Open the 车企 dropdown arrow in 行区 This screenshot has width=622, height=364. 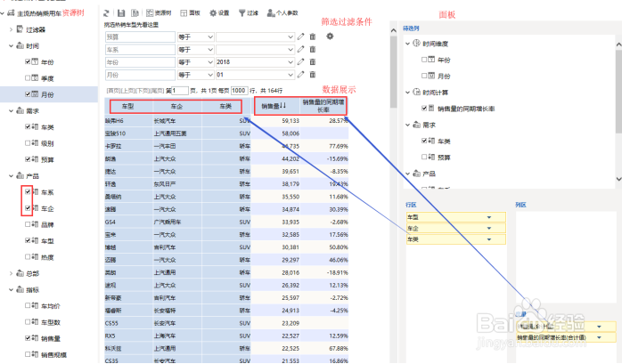[489, 228]
